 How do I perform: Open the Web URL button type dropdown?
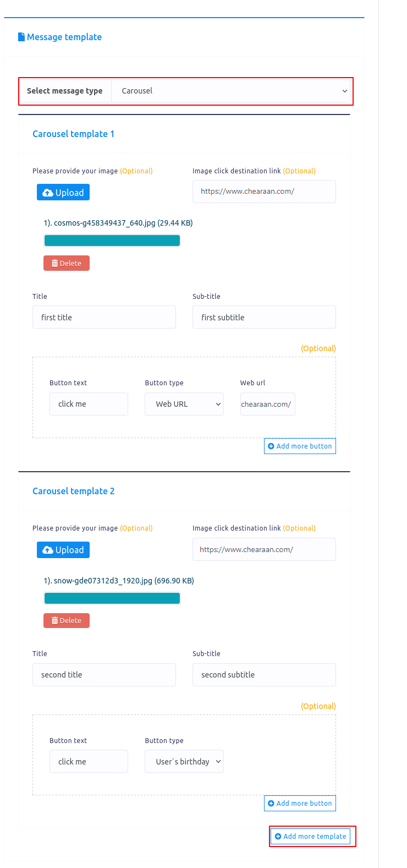[184, 404]
